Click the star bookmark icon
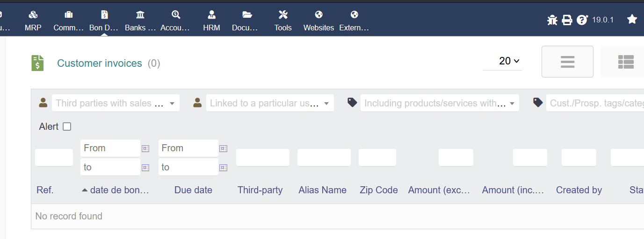Viewport: 644px width, 239px height. pyautogui.click(x=632, y=19)
